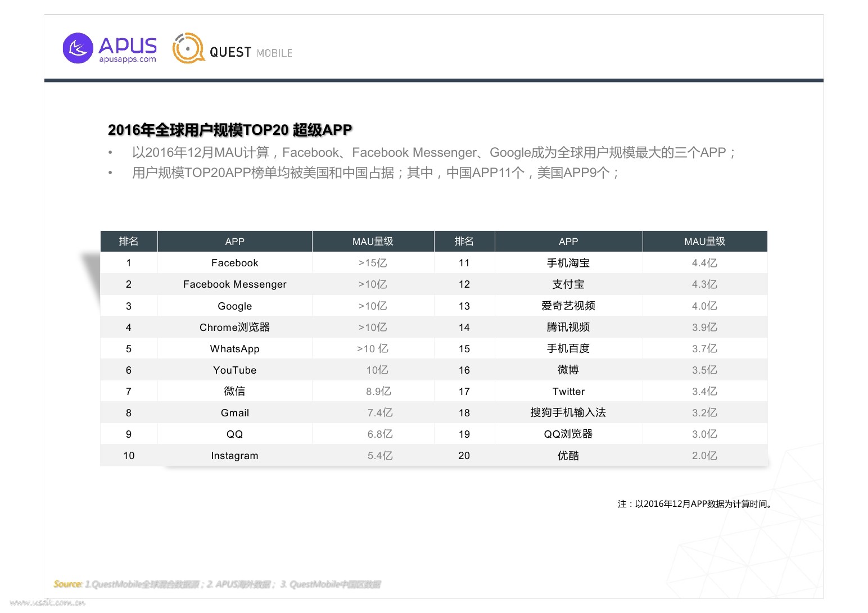Click the 手机百度 app cell
Screen dimensions: 868x613
pos(568,348)
